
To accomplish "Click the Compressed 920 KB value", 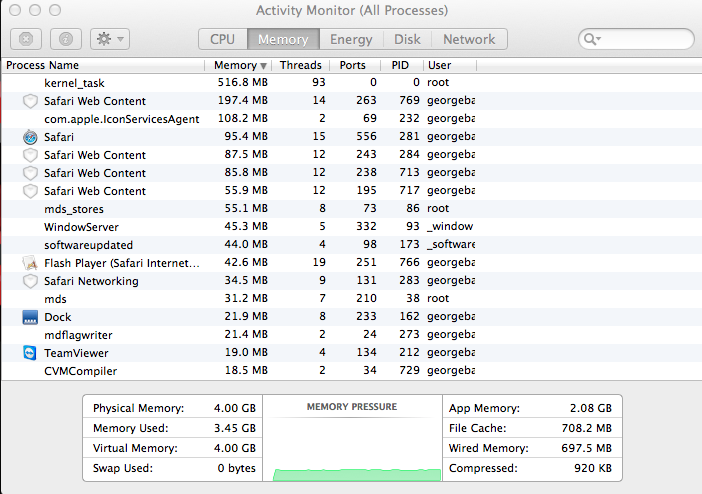I will tap(593, 468).
